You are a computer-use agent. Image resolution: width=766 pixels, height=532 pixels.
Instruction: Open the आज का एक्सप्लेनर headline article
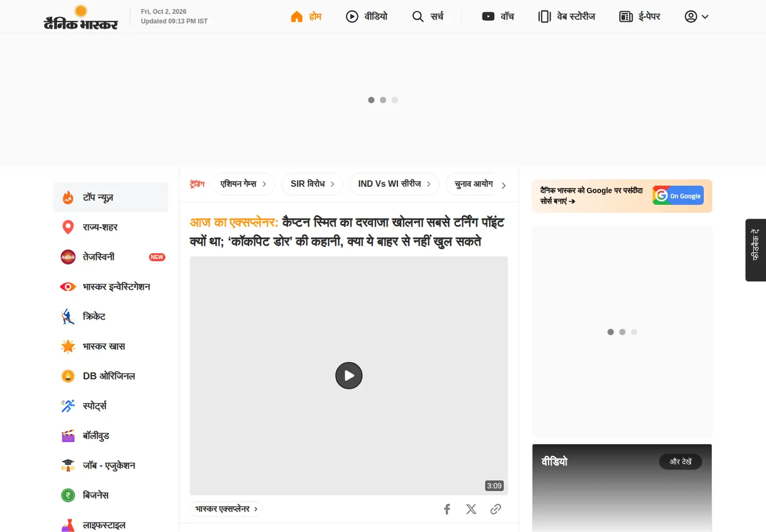[347, 232]
